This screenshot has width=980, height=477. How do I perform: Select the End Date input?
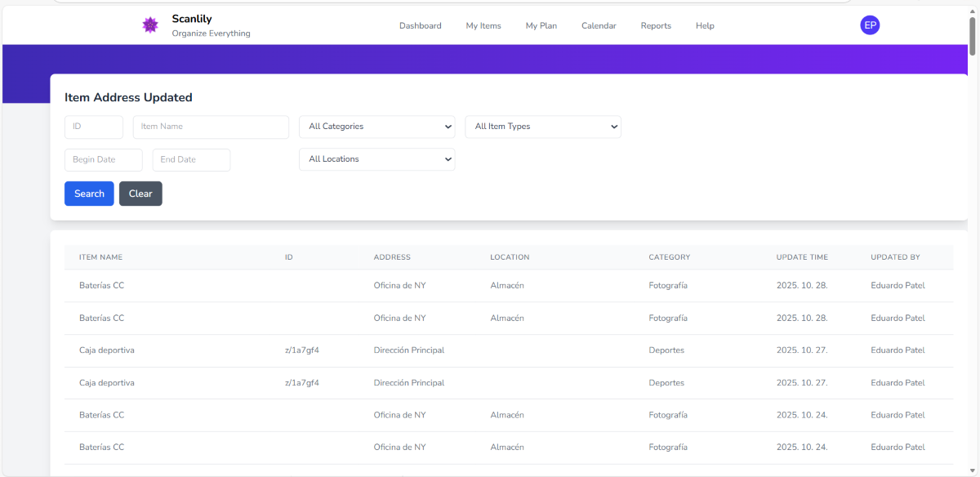191,160
